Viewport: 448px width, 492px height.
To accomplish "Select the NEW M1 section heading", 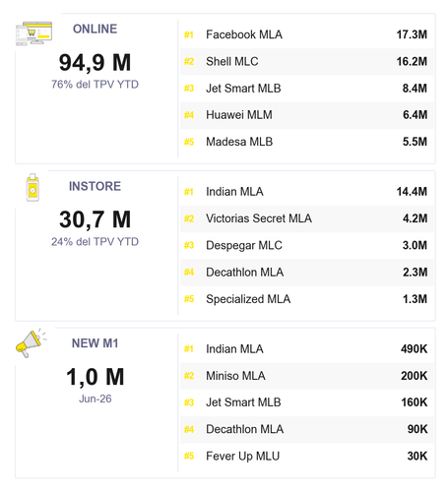I will coord(95,343).
